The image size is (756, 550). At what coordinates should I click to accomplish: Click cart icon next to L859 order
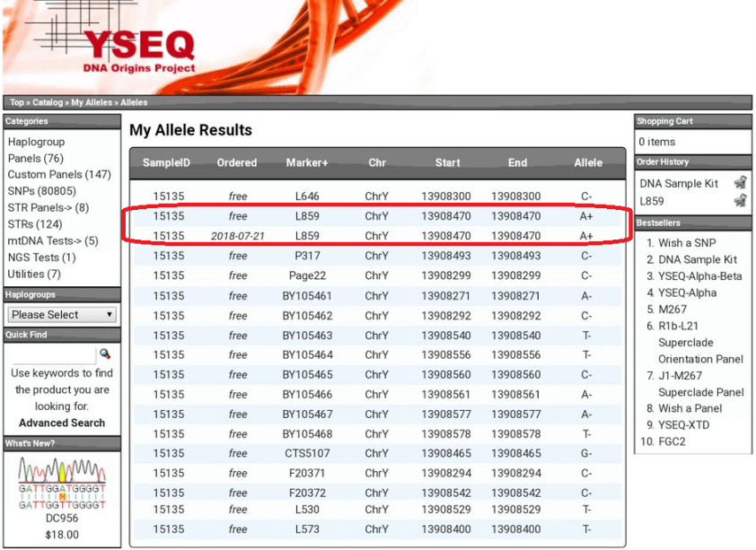pyautogui.click(x=741, y=201)
